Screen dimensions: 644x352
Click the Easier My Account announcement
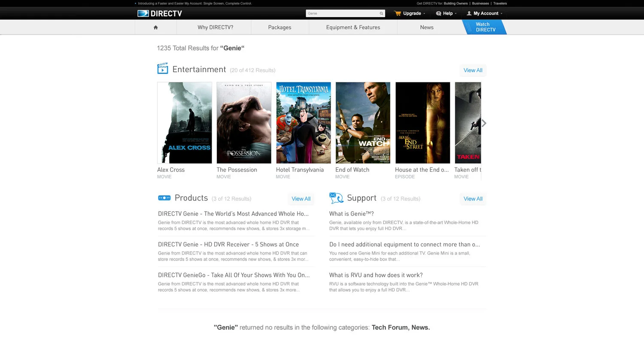(x=194, y=3)
